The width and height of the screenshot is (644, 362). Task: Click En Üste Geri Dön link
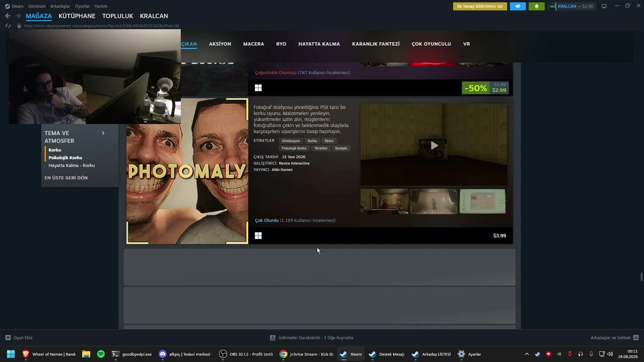66,177
